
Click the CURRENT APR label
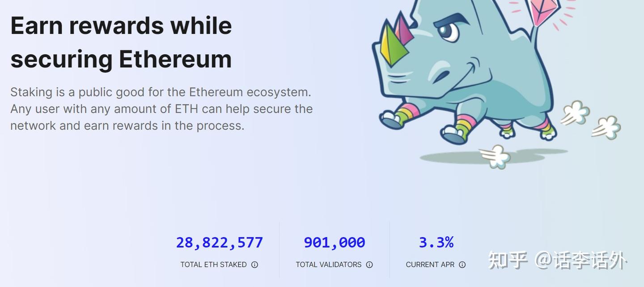coord(430,265)
